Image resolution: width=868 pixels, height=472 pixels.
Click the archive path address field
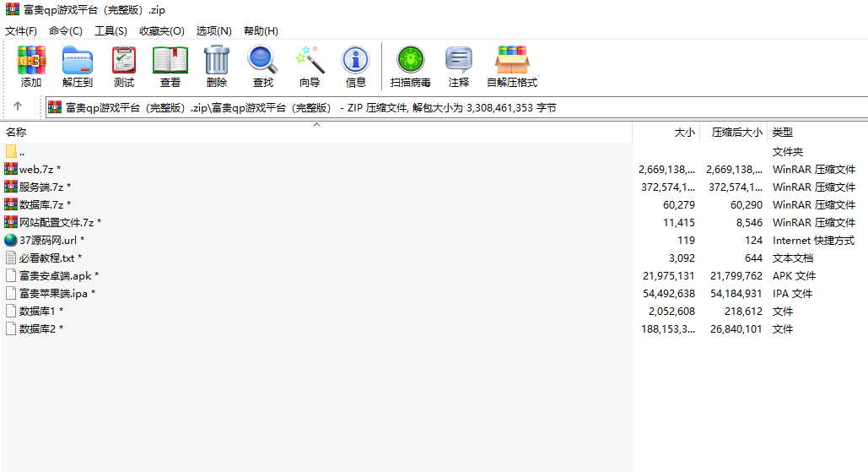coord(456,107)
